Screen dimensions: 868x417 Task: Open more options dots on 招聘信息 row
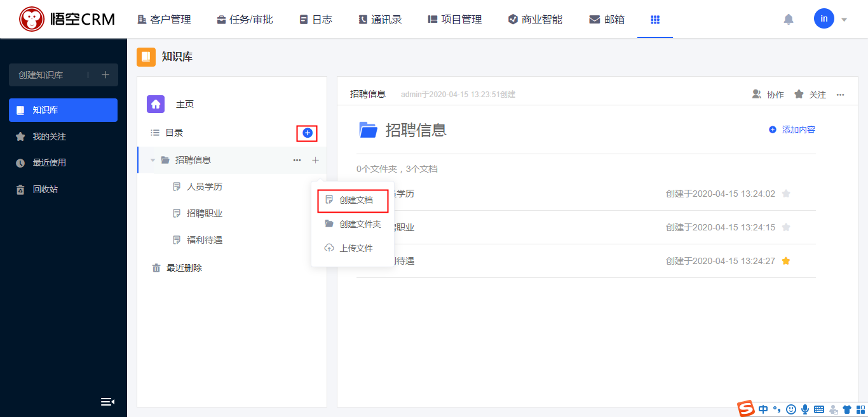[297, 161]
